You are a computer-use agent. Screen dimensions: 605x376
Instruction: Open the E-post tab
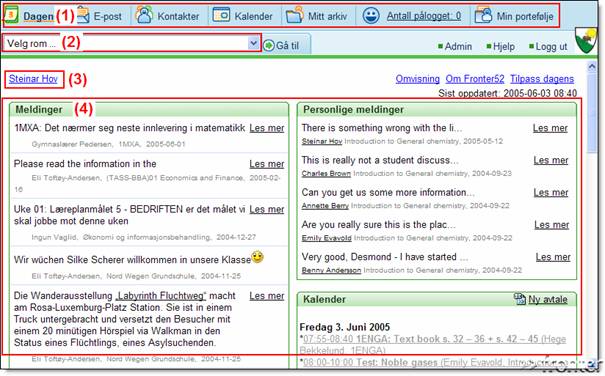pyautogui.click(x=108, y=16)
